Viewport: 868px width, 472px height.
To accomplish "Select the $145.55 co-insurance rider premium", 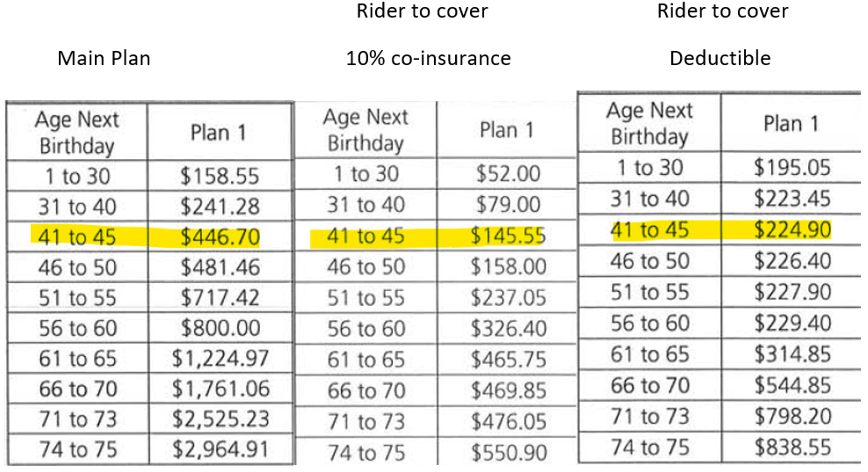I will pos(508,236).
